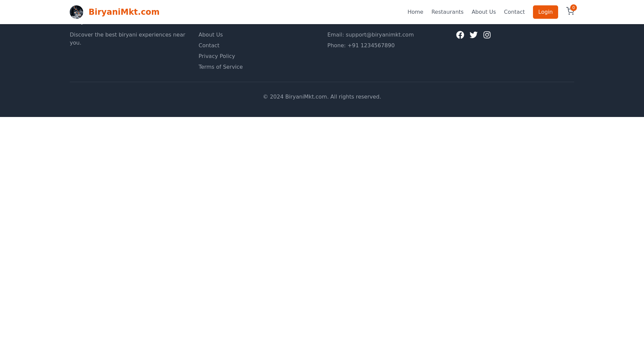This screenshot has height=362, width=644.
Task: Open the shopping cart icon
Action: 570,12
